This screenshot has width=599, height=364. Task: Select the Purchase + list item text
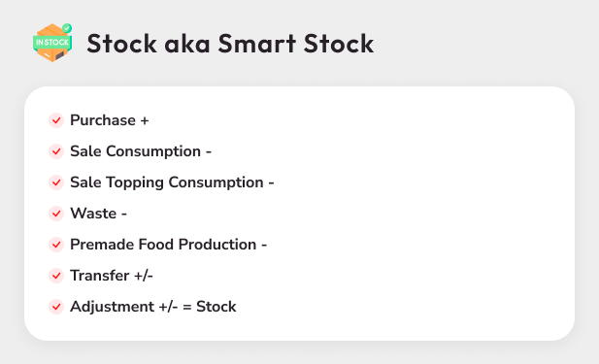click(x=110, y=120)
